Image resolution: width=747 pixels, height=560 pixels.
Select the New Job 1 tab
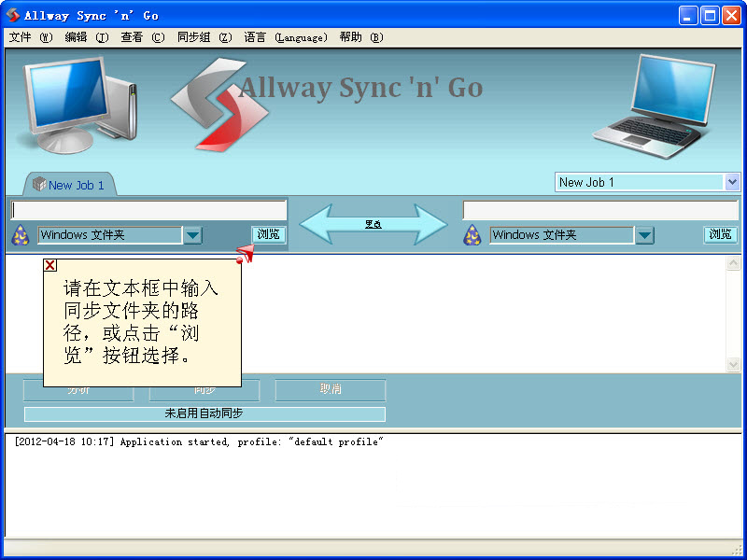[x=69, y=185]
